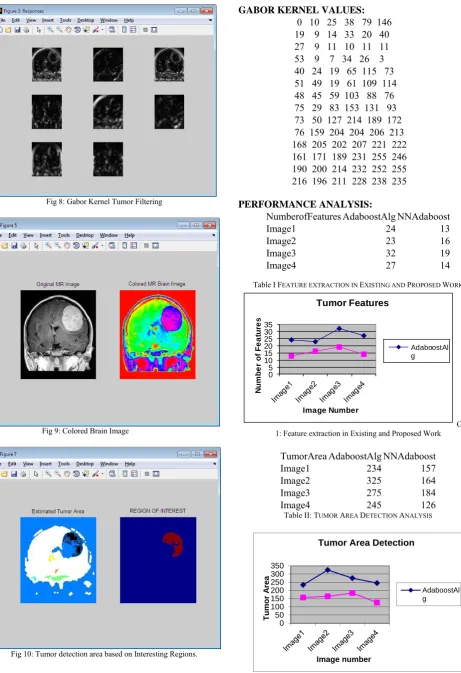
Task: Open brush color dropdown in Figure 3
Action: [102, 30]
